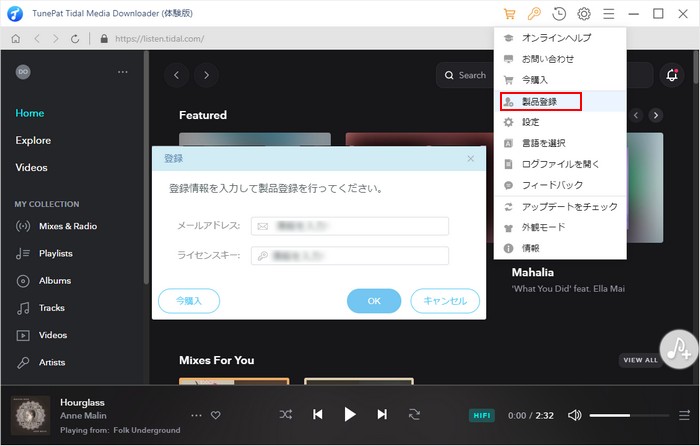Open the notifications bell
Viewport: 700px width, 446px height.
pyautogui.click(x=672, y=75)
